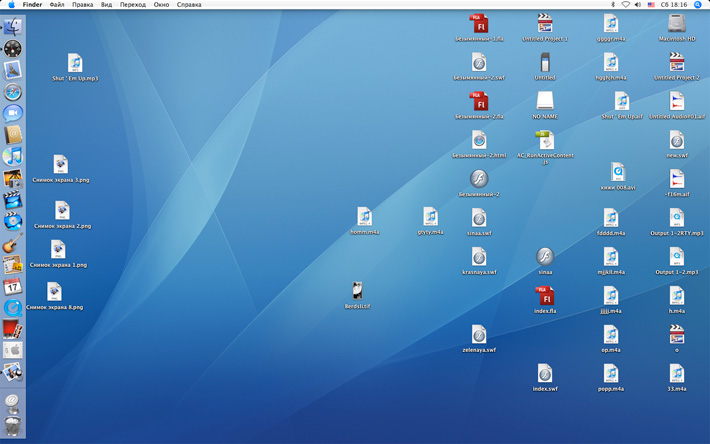710x444 pixels.
Task: Select krasnaya.swf file
Action: pyautogui.click(x=479, y=257)
